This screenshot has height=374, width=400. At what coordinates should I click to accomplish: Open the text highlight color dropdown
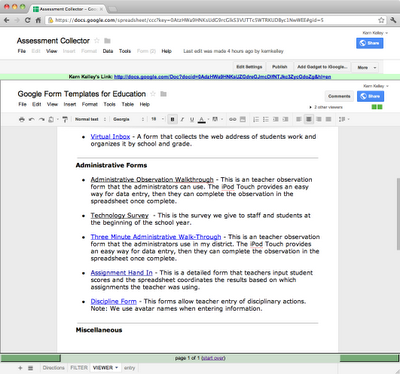point(217,119)
